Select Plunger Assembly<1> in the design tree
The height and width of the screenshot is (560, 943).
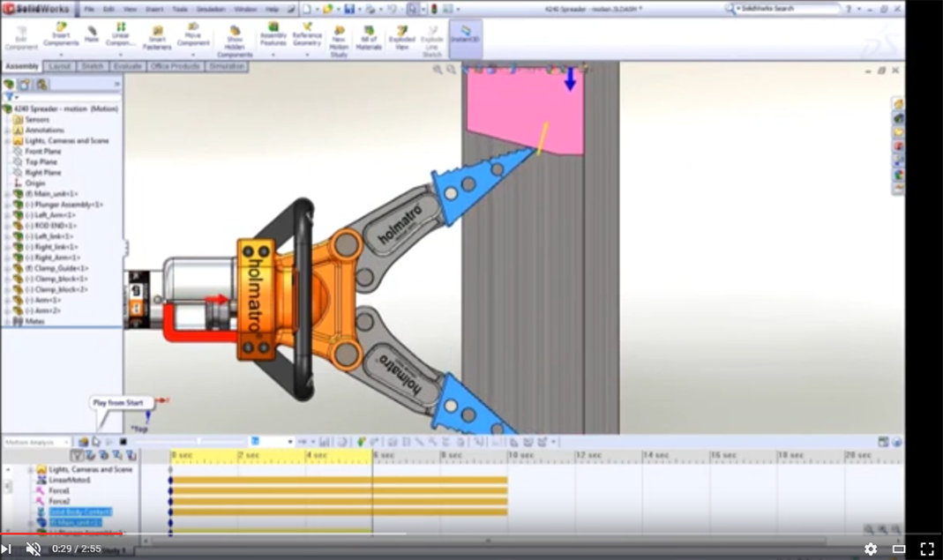[64, 205]
